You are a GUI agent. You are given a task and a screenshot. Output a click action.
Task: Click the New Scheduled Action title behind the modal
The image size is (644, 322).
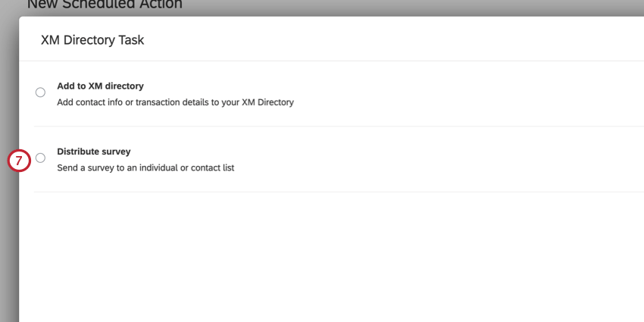click(105, 5)
